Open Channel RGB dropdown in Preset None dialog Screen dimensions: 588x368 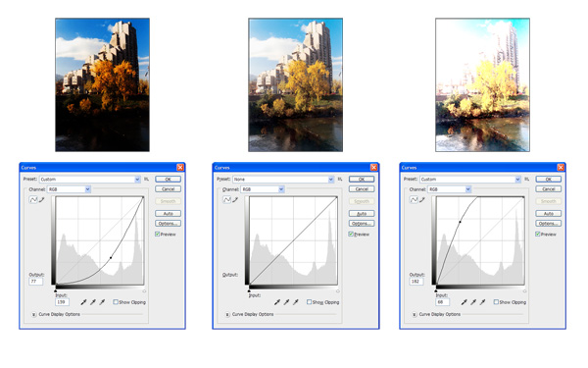tap(263, 189)
